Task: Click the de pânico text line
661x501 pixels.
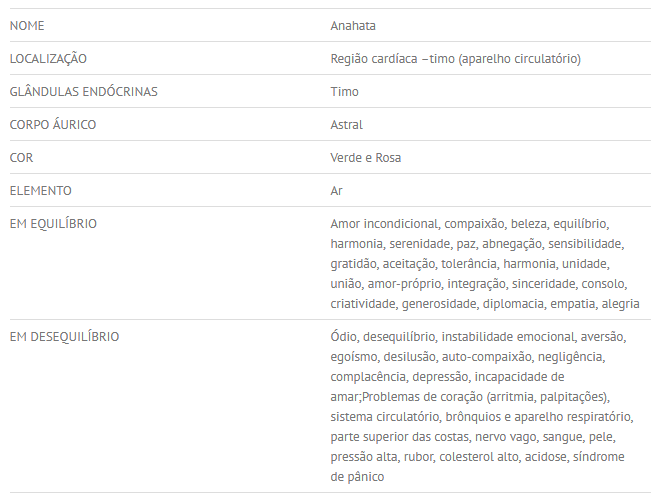Action: point(357,477)
